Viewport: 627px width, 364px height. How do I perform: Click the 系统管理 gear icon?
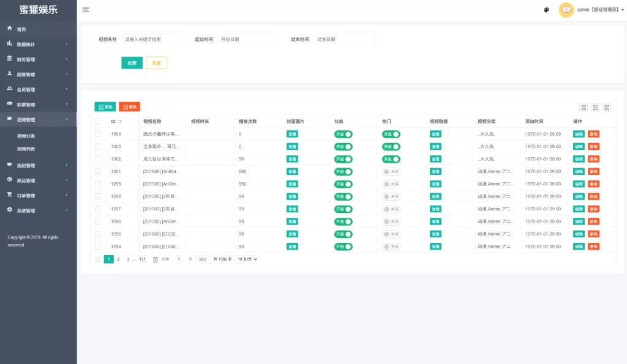pos(10,210)
